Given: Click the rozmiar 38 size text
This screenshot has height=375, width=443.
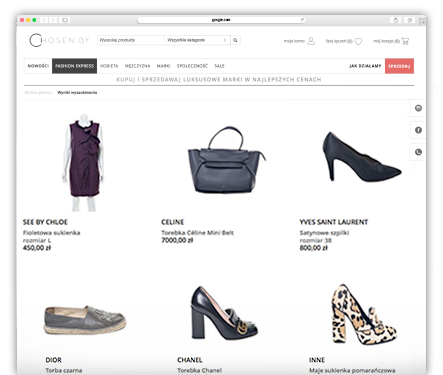Looking at the screenshot, I should click(315, 240).
